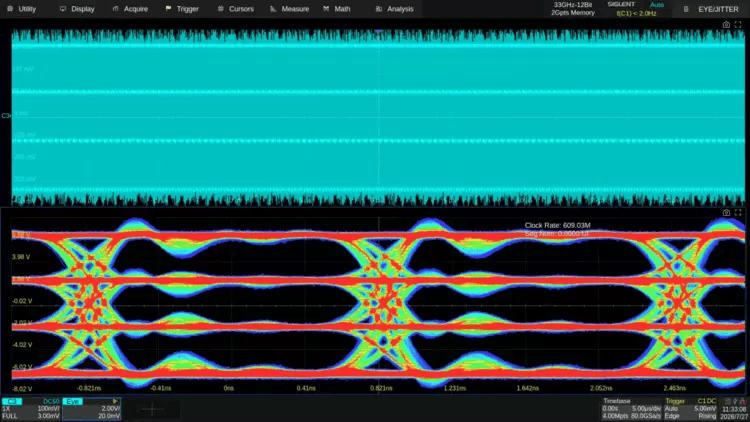Click the 3.98 V axis label
The image size is (750, 422).
coord(21,257)
